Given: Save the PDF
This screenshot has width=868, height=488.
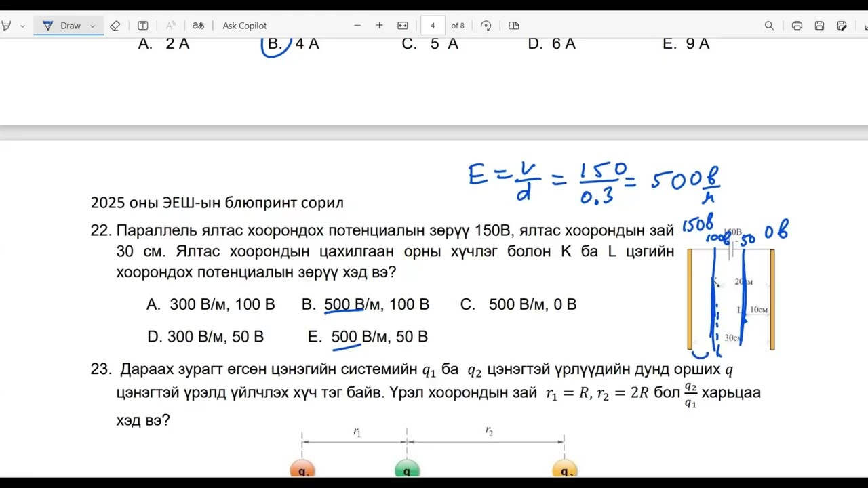Looking at the screenshot, I should (x=819, y=26).
